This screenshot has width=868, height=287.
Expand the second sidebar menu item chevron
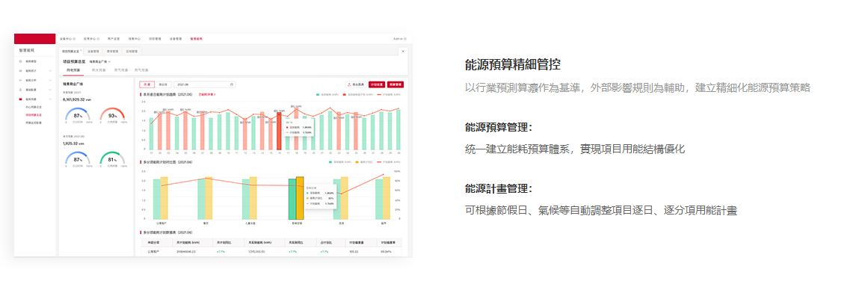[x=50, y=71]
